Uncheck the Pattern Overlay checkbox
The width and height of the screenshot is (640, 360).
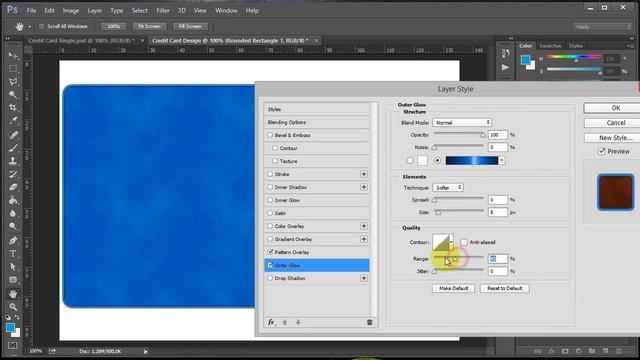click(270, 252)
